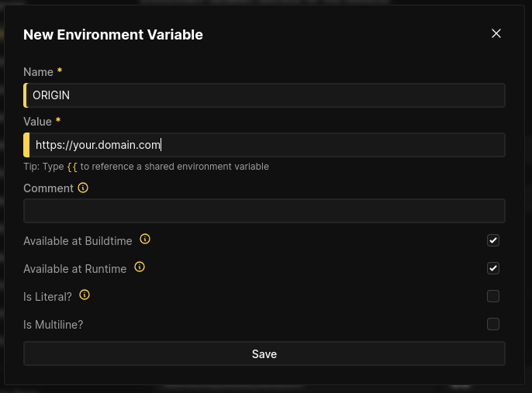
Task: Click the Name field label
Action: click(x=38, y=72)
